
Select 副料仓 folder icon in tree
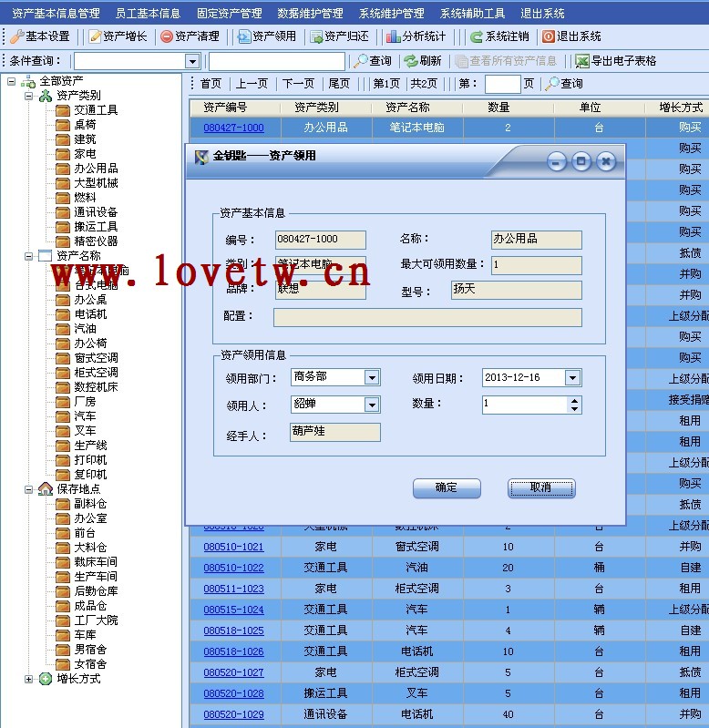(63, 504)
